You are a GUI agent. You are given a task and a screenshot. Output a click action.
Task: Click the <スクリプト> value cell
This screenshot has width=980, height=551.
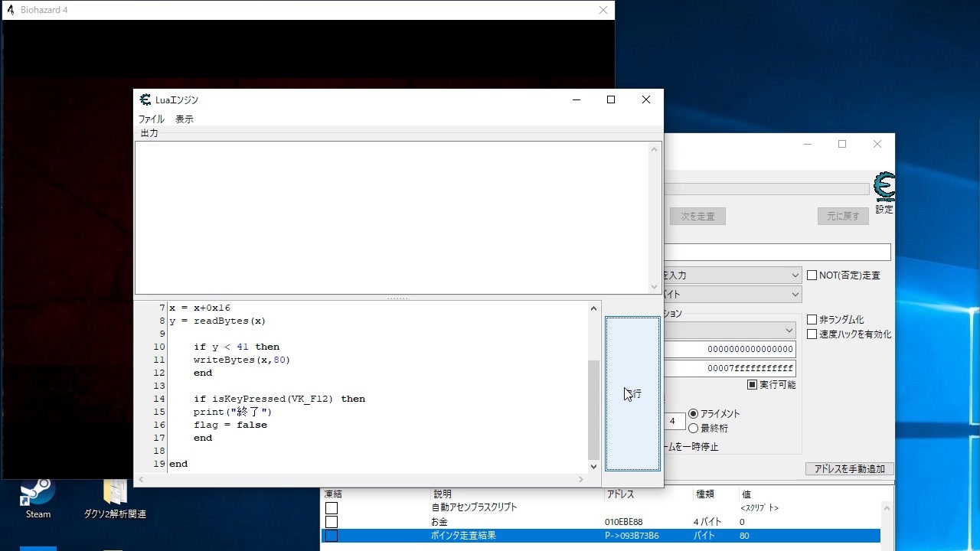tap(759, 508)
